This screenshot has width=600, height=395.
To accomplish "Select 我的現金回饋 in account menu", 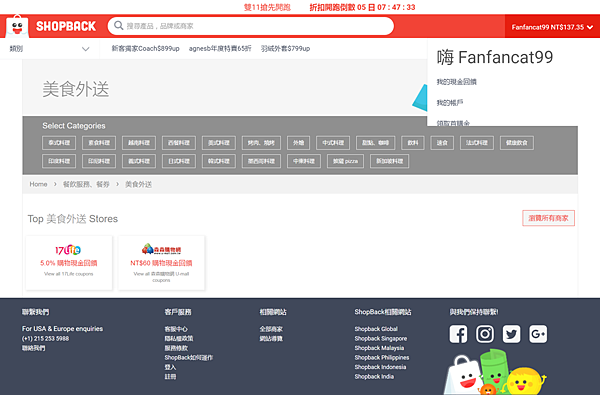I will click(x=457, y=82).
